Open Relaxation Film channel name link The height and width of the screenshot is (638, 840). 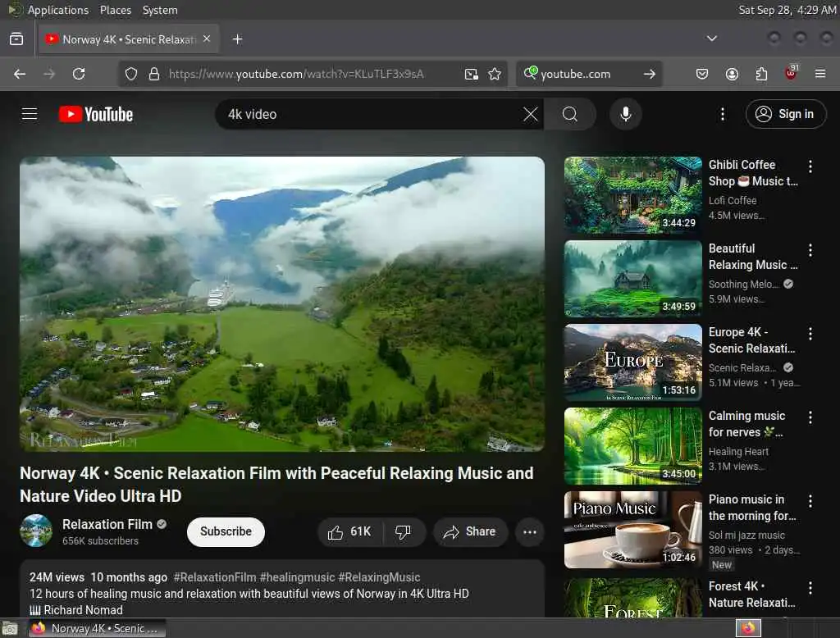tap(107, 525)
